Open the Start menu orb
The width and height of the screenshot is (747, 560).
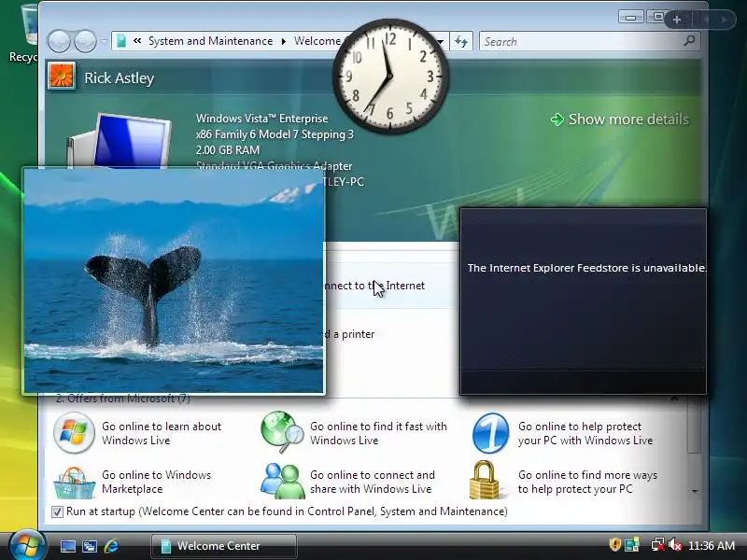(x=27, y=544)
